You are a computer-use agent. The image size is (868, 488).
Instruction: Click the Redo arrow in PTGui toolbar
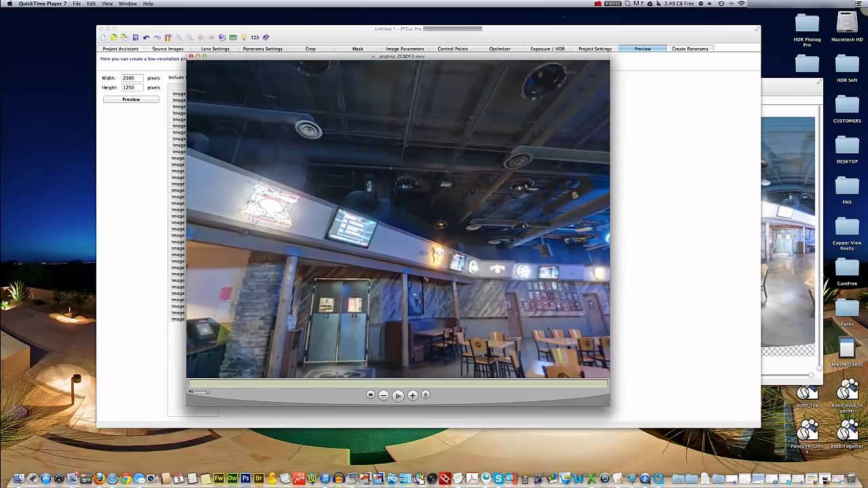click(157, 37)
